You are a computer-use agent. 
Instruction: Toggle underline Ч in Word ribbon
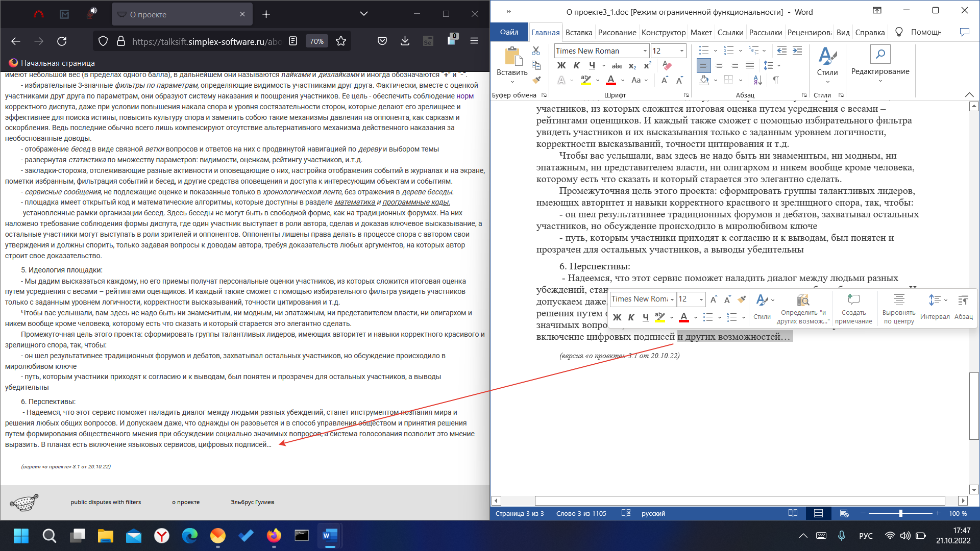[592, 65]
